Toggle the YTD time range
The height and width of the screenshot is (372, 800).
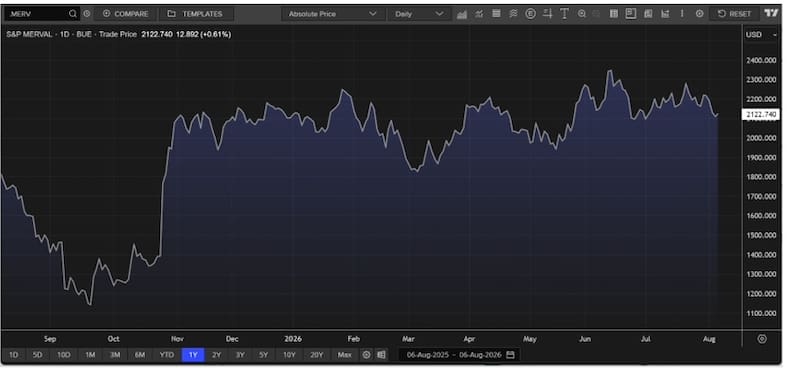(166, 355)
